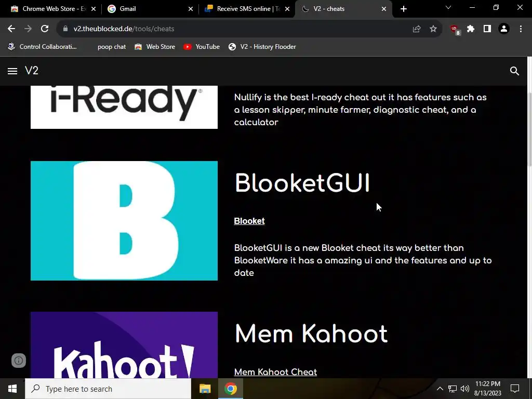The width and height of the screenshot is (532, 399).
Task: Click the Blooket B logo image
Action: 124,221
